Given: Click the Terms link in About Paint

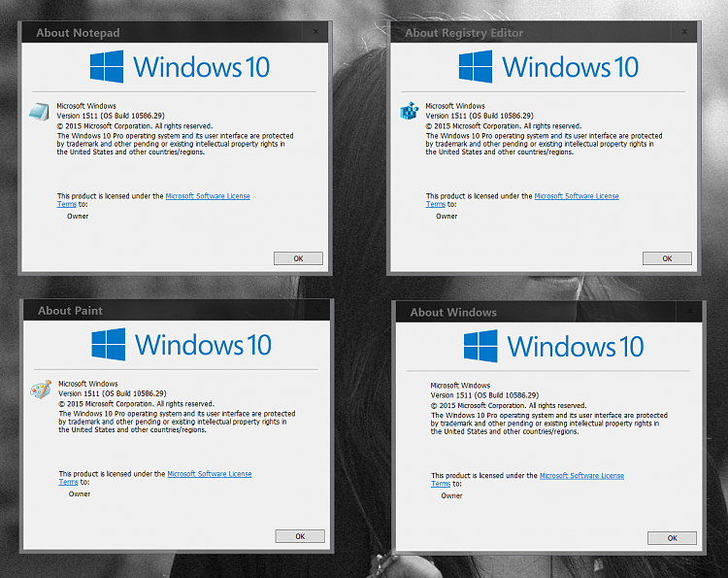Looking at the screenshot, I should coord(68,482).
